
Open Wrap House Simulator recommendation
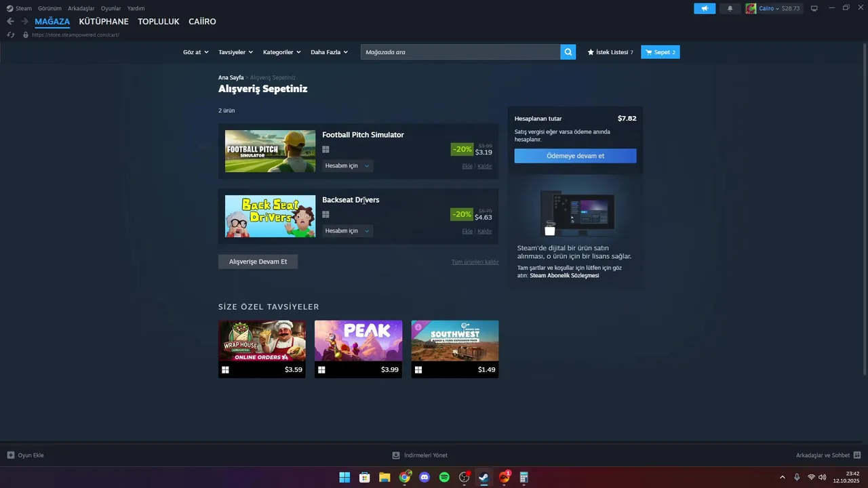coord(262,349)
